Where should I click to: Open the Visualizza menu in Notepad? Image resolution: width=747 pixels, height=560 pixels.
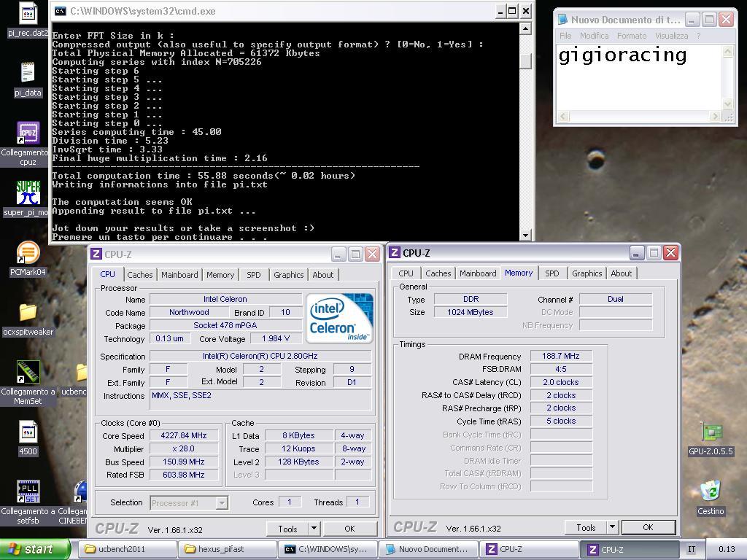coord(671,36)
